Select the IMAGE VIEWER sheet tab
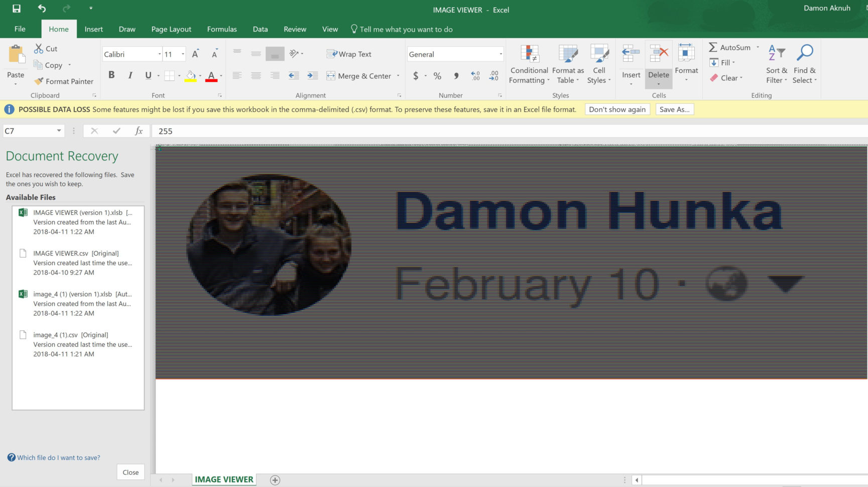Screen dimensions: 868x487 tap(223, 479)
